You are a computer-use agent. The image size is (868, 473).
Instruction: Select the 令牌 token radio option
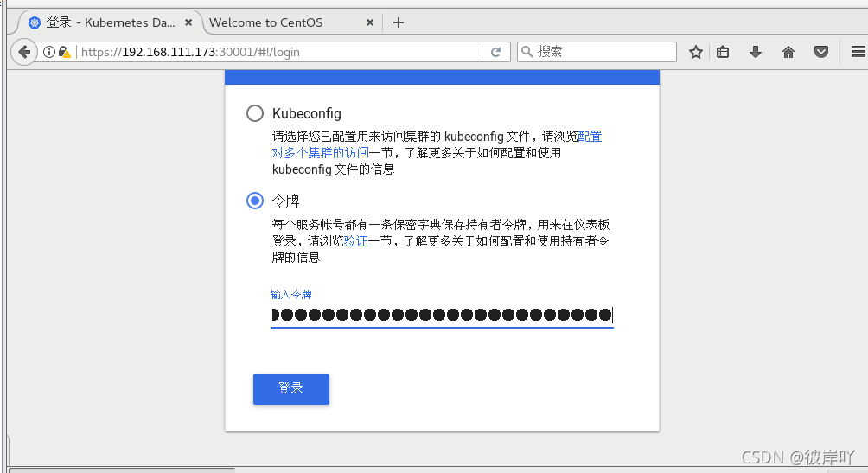(x=255, y=201)
